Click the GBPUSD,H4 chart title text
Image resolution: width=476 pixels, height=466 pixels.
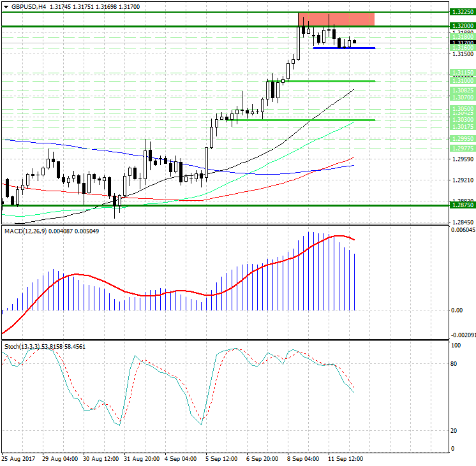[28, 6]
